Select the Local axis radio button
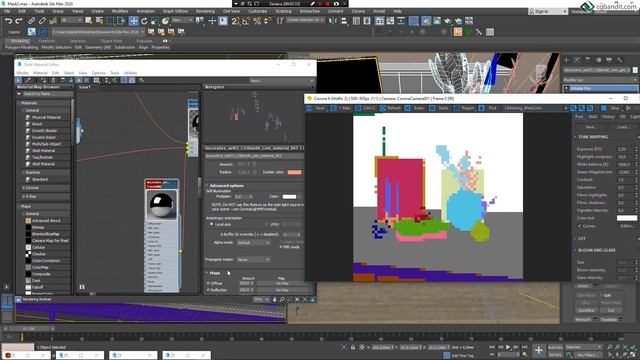The image size is (640, 360). 211,224
